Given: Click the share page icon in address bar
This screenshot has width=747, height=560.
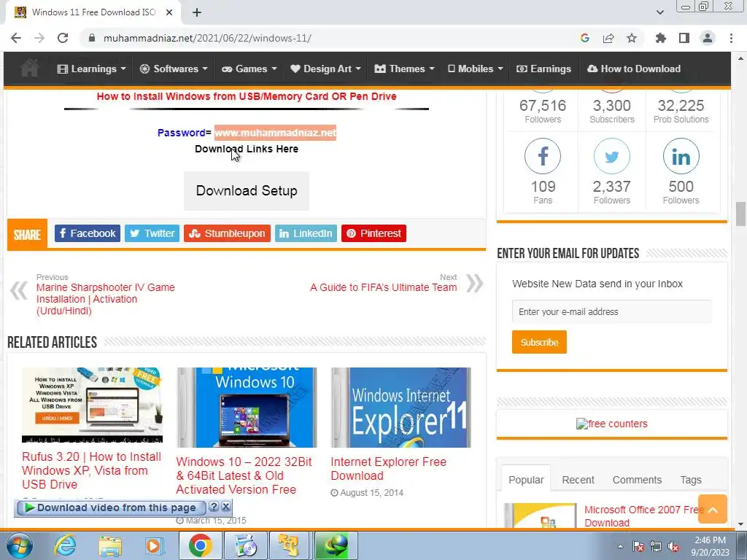Looking at the screenshot, I should (608, 38).
